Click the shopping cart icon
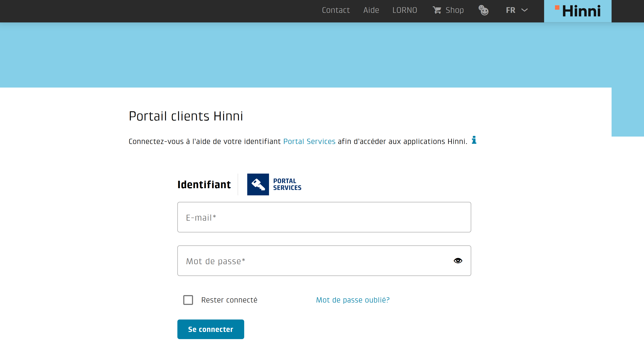 pyautogui.click(x=437, y=10)
